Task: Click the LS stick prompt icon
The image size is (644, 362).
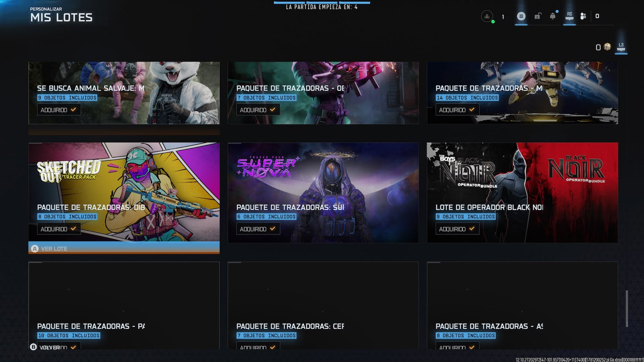Action: click(x=621, y=47)
